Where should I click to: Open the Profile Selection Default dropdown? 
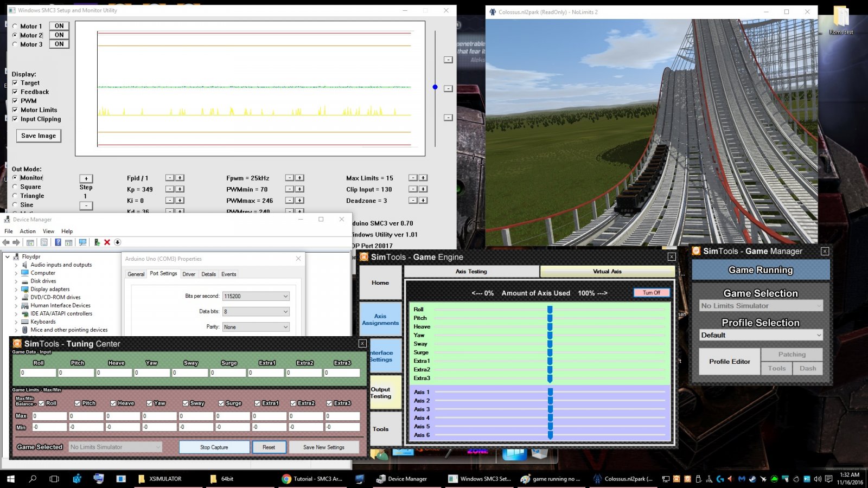point(761,335)
